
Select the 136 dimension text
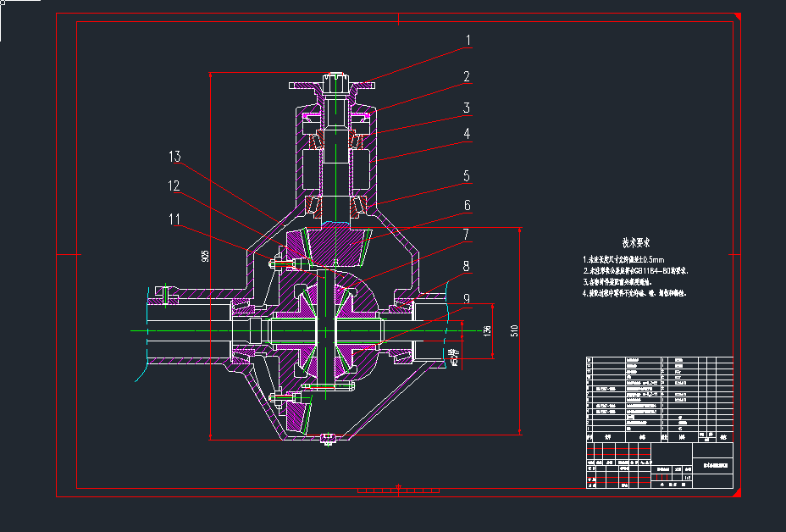coord(486,330)
